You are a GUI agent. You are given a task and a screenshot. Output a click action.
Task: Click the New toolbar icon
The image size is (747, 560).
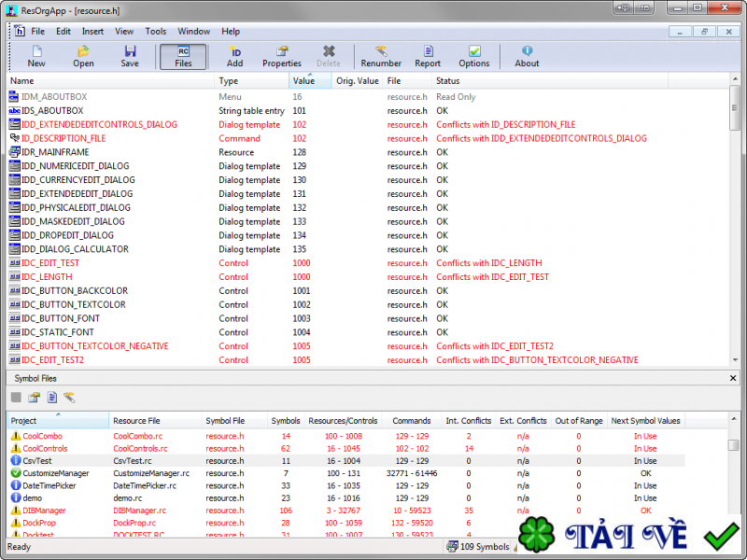tap(36, 56)
